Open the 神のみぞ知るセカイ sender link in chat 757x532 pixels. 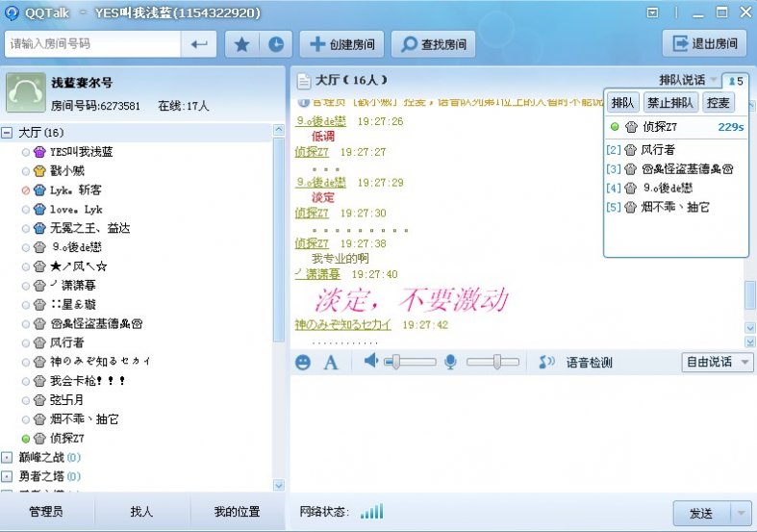pos(342,325)
